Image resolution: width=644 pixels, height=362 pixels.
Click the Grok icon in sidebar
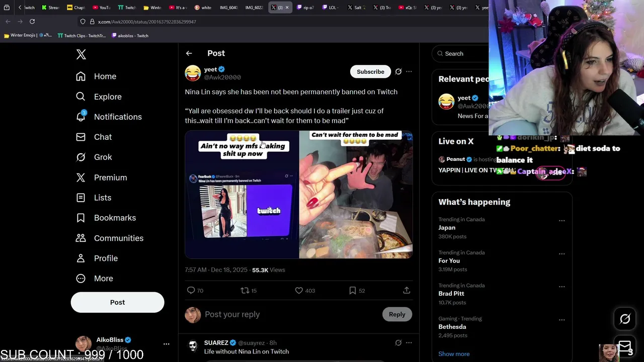point(80,157)
